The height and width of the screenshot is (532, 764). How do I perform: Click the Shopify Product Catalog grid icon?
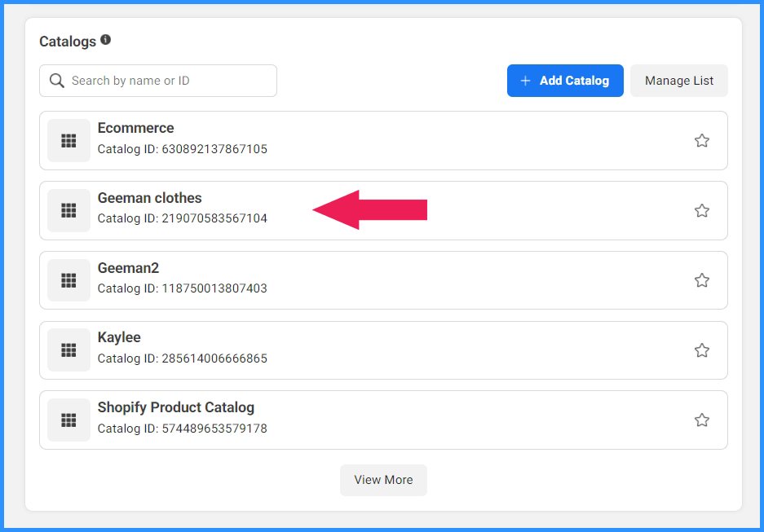click(x=68, y=420)
